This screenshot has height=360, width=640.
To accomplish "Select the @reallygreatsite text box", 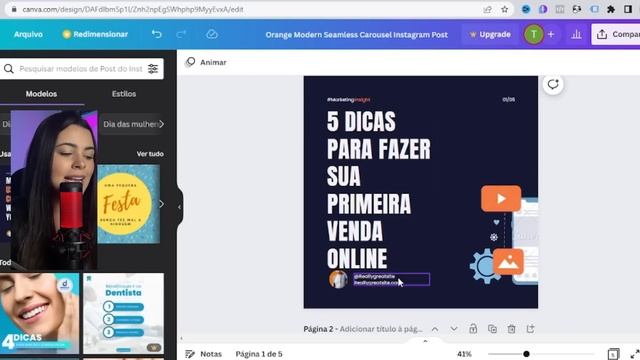I will 391,279.
